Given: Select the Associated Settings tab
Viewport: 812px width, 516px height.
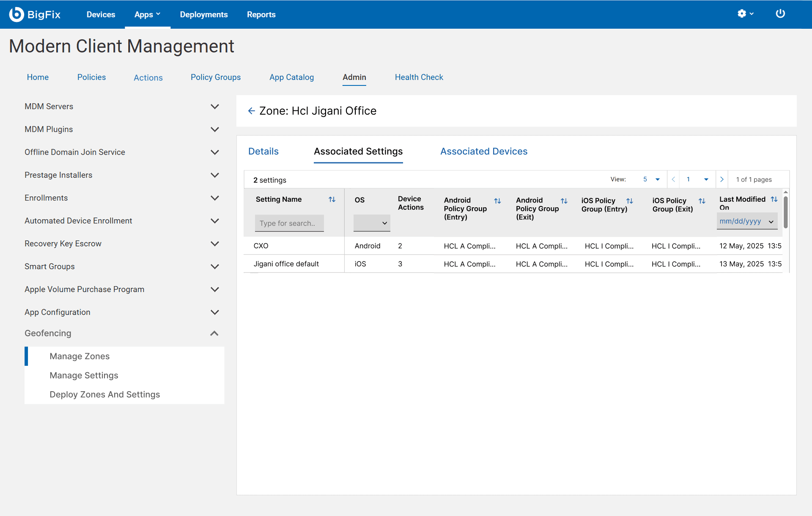Looking at the screenshot, I should point(358,151).
